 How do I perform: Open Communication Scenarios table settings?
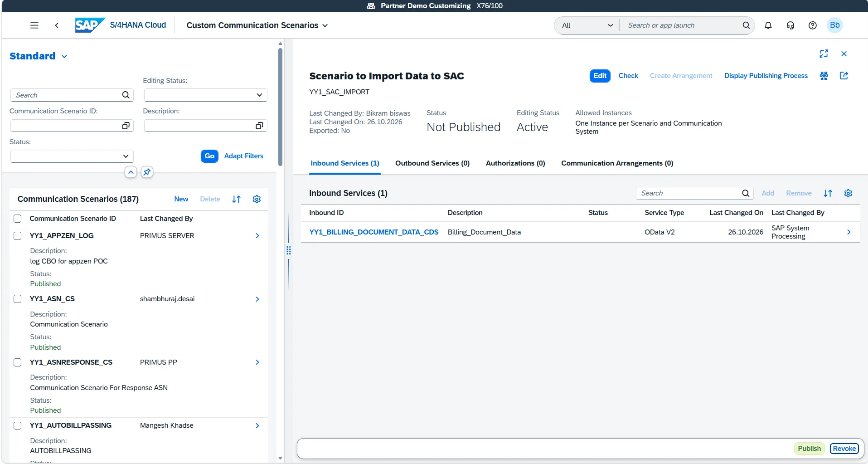257,199
